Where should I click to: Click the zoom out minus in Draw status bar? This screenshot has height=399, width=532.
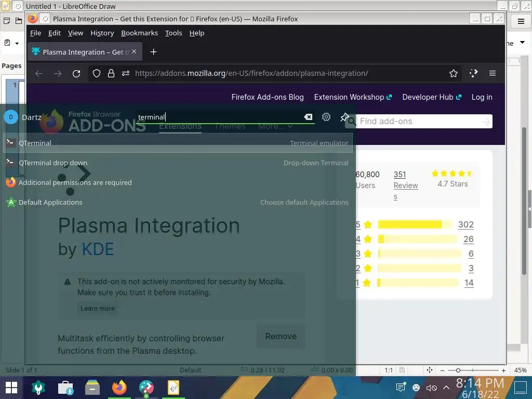[x=442, y=370]
